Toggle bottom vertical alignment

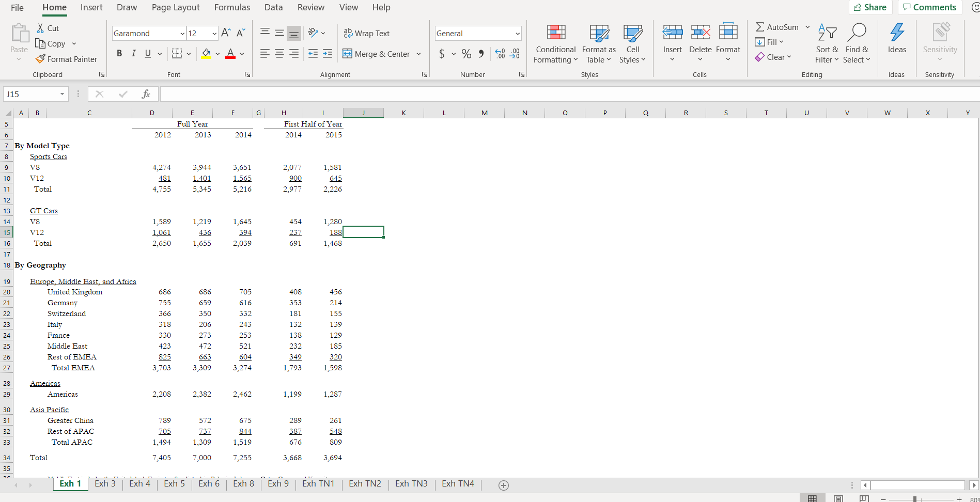click(294, 34)
